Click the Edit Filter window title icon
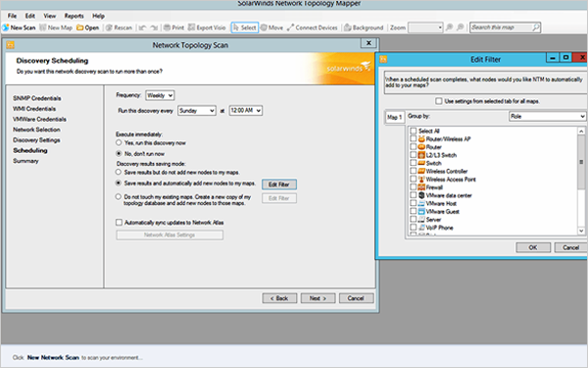The width and height of the screenshot is (588, 368). tap(383, 59)
